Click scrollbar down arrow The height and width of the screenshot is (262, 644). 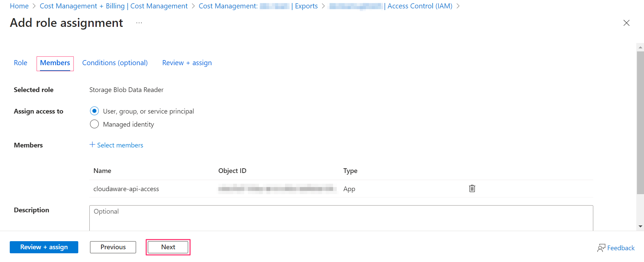[640, 226]
